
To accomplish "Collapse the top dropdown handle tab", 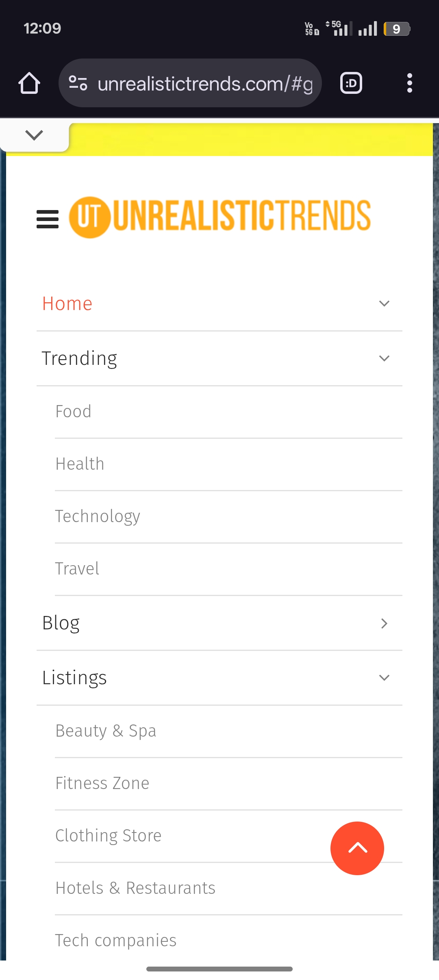I will point(34,135).
